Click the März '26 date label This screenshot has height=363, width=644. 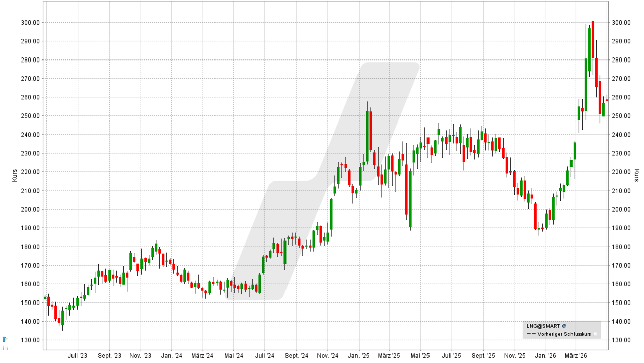coord(576,355)
